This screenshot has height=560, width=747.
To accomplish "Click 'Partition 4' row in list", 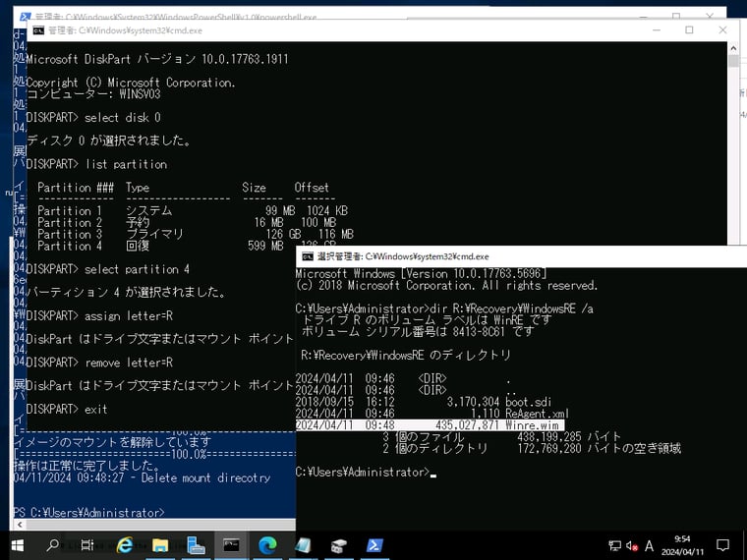I will tap(160, 246).
